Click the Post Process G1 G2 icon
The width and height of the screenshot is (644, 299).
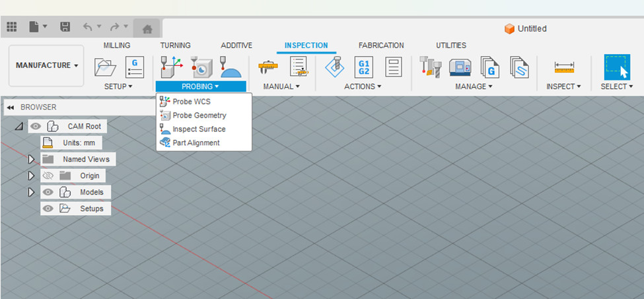pyautogui.click(x=364, y=67)
